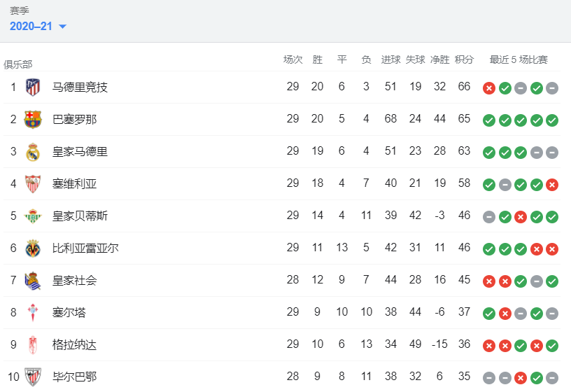This screenshot has height=392, width=571.
Task: Click Sevilla's last red loss result icon
Action: click(552, 185)
